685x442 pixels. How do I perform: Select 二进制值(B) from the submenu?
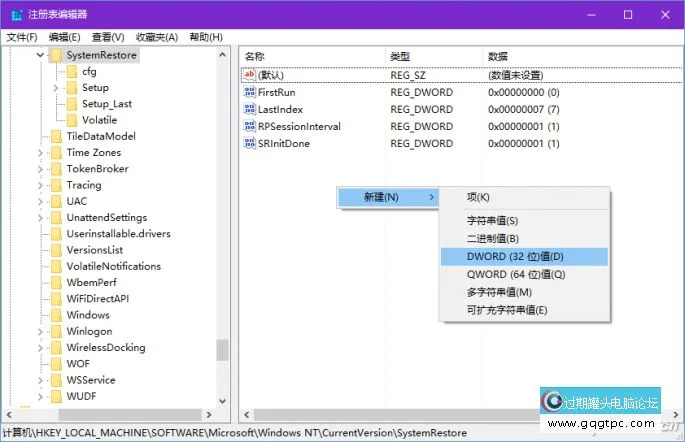[524, 239]
